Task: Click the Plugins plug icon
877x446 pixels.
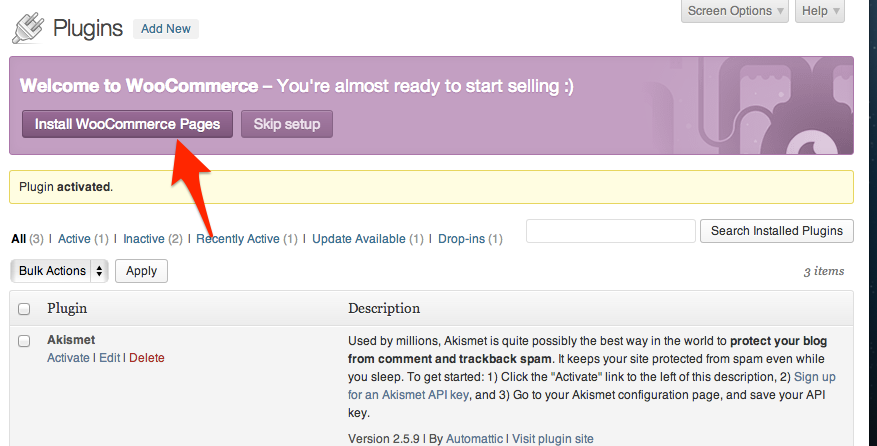Action: (x=26, y=27)
